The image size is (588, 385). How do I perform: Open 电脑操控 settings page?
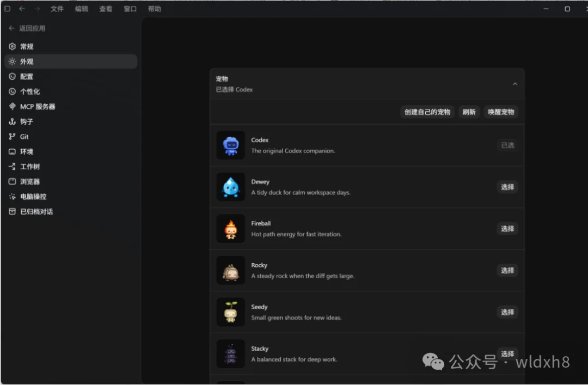coord(70,197)
